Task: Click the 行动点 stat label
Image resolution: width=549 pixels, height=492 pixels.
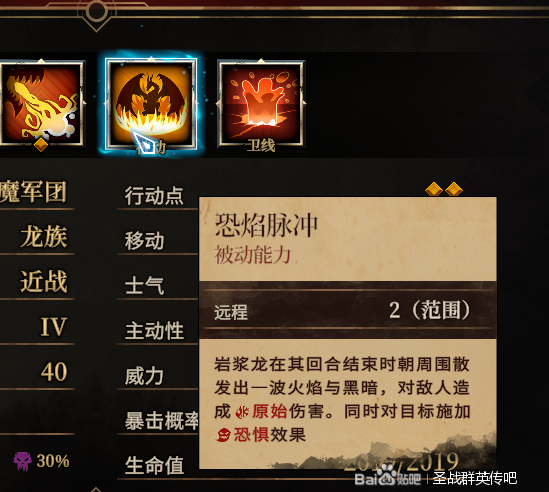Action: (x=154, y=196)
